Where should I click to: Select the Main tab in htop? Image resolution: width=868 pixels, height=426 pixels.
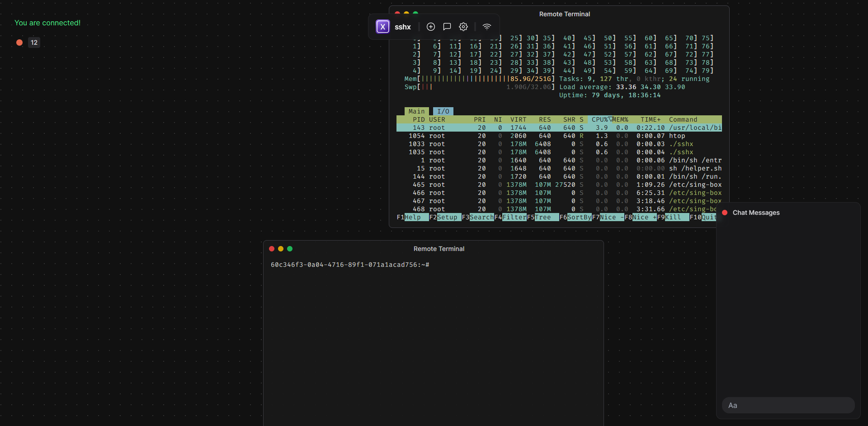tap(416, 111)
